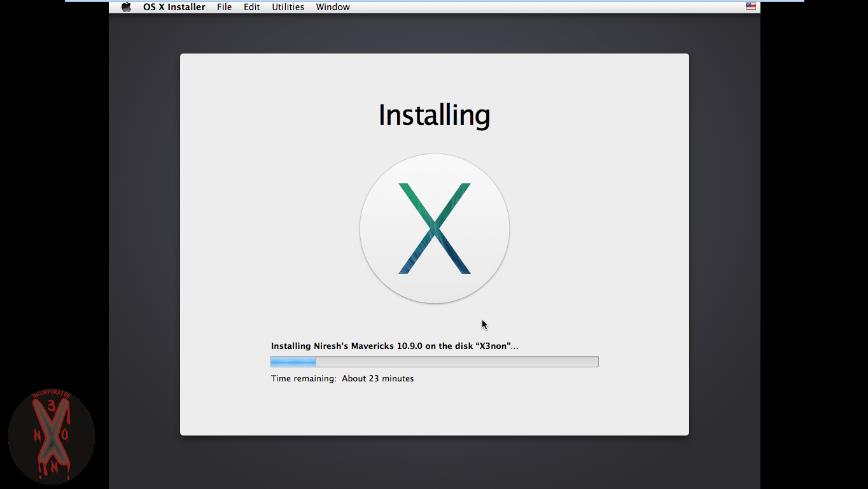Click the "Installing" heading text
Viewport: 868px width, 489px height.
(435, 115)
